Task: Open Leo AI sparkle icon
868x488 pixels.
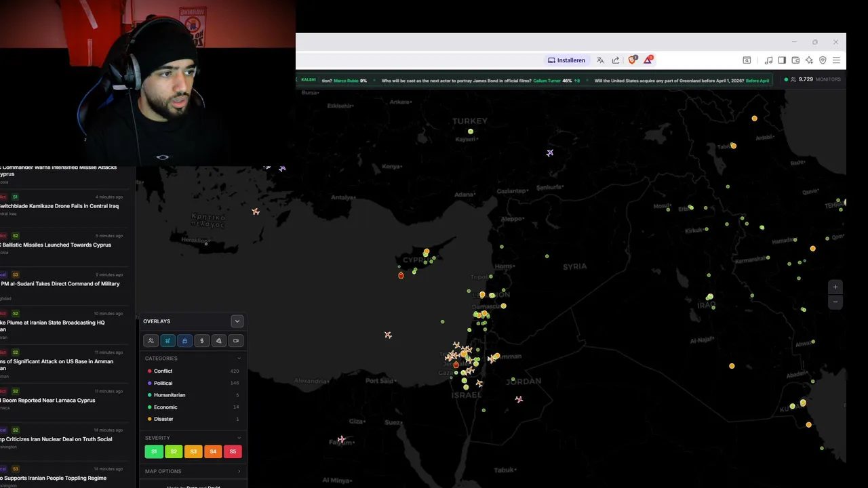Action: point(809,60)
